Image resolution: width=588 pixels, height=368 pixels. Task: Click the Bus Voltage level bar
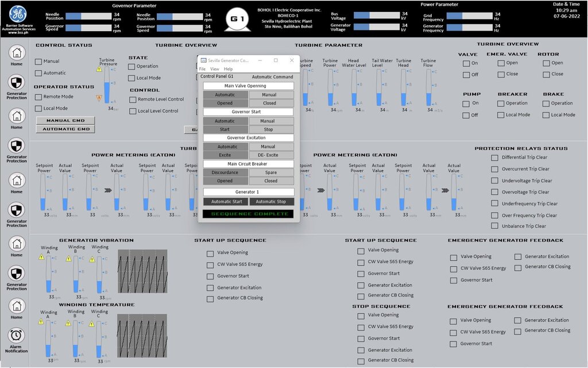373,15
